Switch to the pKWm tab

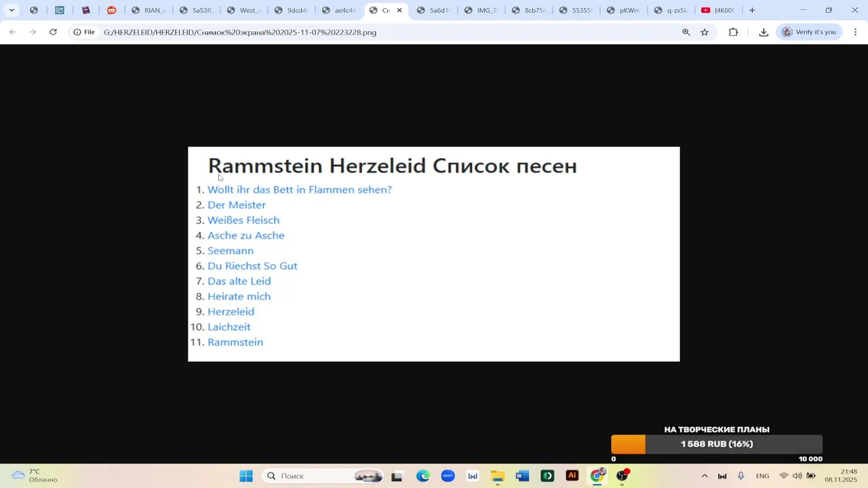(623, 10)
